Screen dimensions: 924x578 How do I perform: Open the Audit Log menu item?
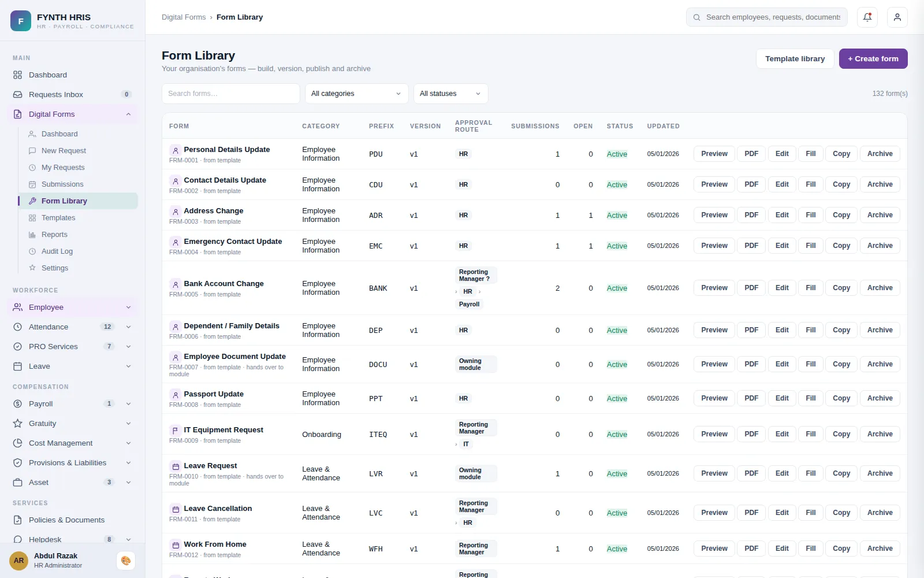tap(77, 251)
